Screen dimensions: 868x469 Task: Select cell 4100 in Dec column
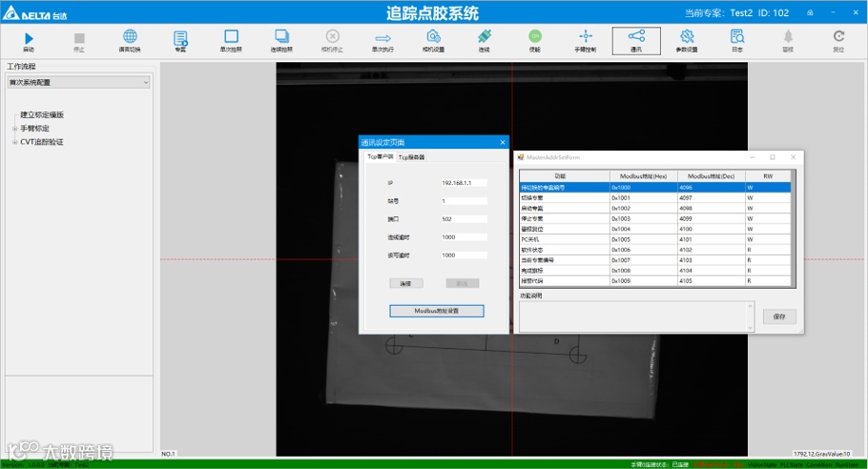[712, 229]
